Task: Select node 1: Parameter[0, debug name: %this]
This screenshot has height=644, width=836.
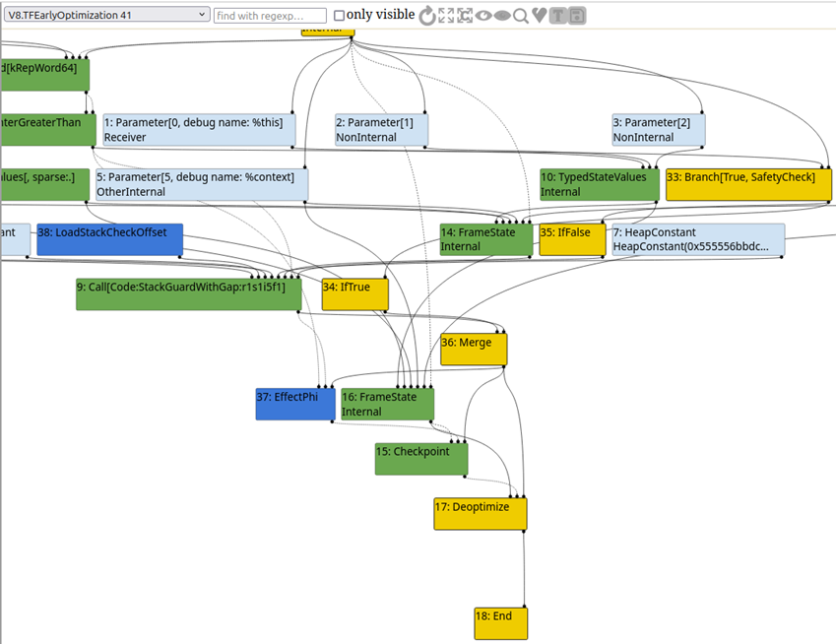Action: [199, 130]
